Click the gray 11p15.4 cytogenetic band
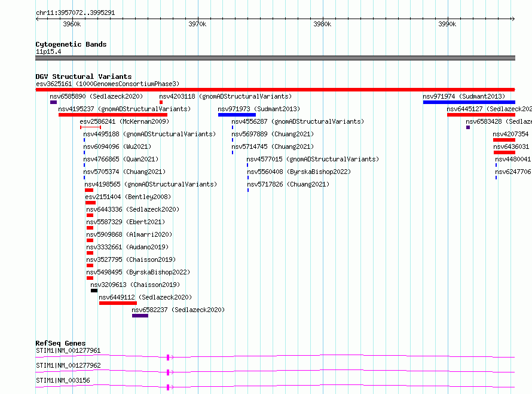The width and height of the screenshot is (532, 394). 275,58
